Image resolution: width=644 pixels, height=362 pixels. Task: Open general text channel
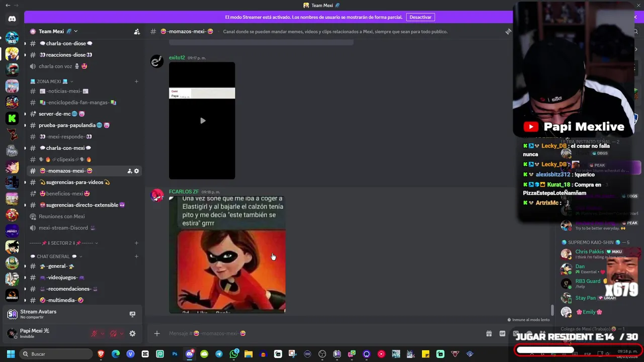[x=84, y=266]
